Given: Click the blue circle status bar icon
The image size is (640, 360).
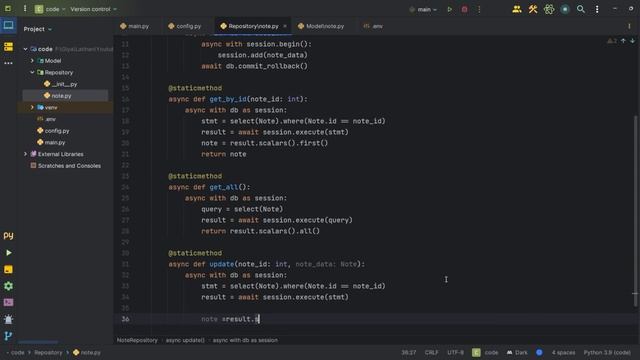Looking at the screenshot, I should point(539,352).
